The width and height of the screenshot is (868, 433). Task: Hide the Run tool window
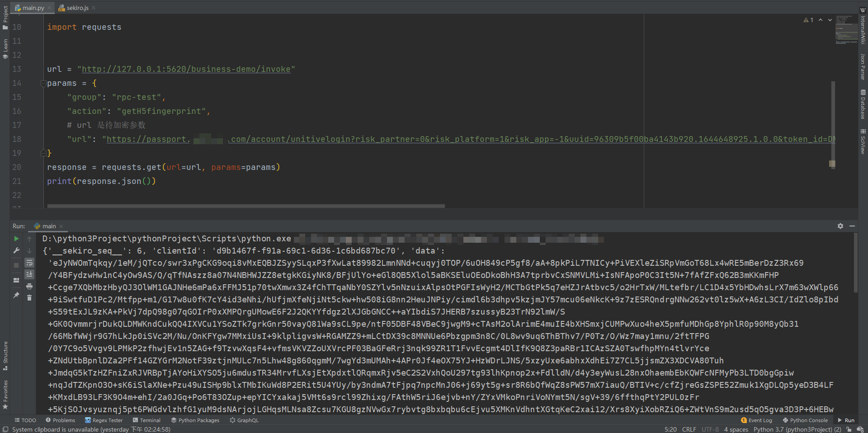[x=852, y=226]
